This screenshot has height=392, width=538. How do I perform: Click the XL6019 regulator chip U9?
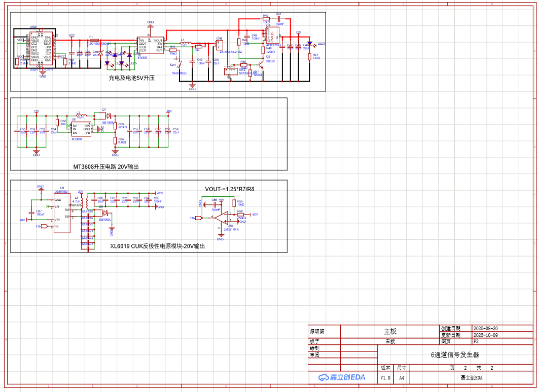tap(62, 213)
